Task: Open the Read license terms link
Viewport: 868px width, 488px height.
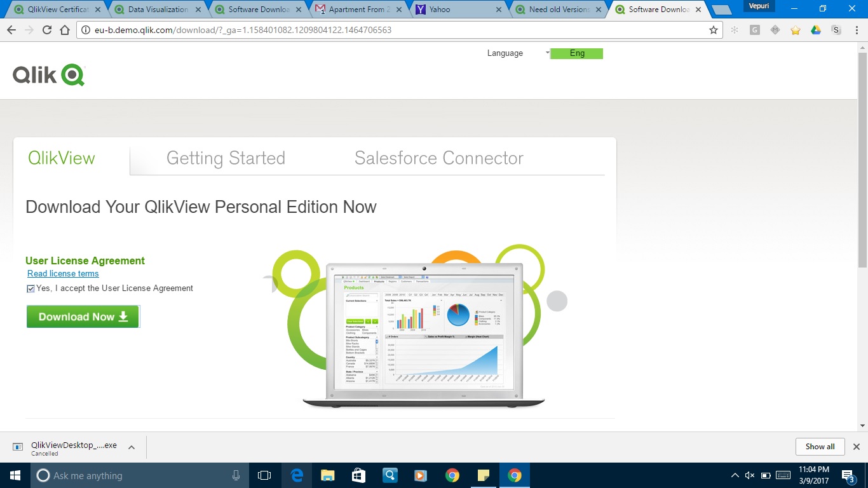Action: coord(63,273)
